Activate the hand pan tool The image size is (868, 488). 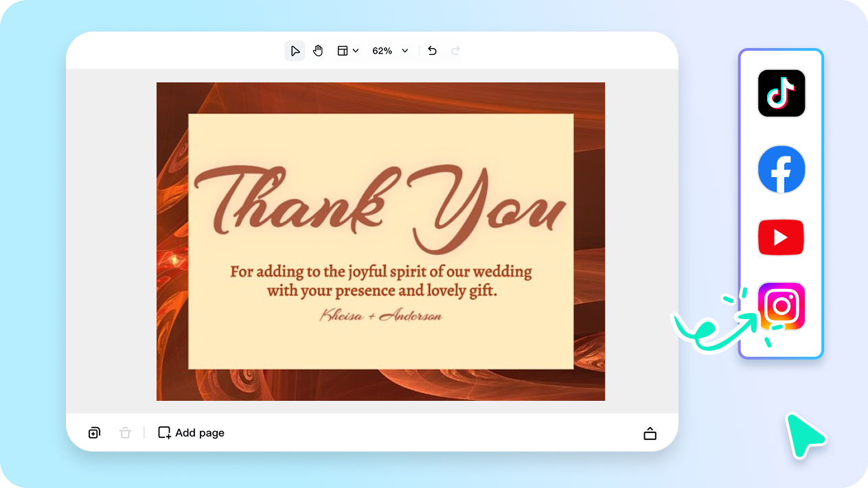click(x=318, y=50)
